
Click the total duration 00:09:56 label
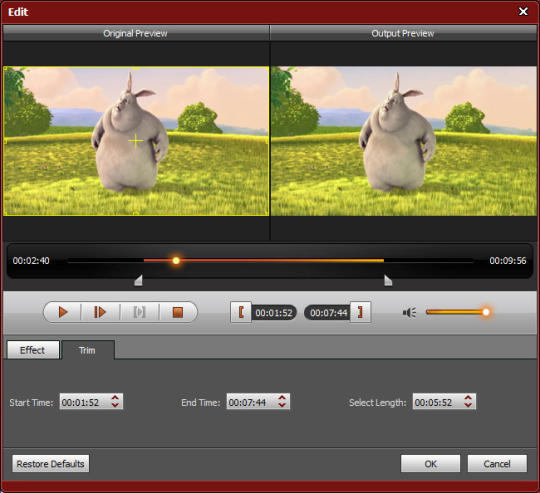pos(508,261)
